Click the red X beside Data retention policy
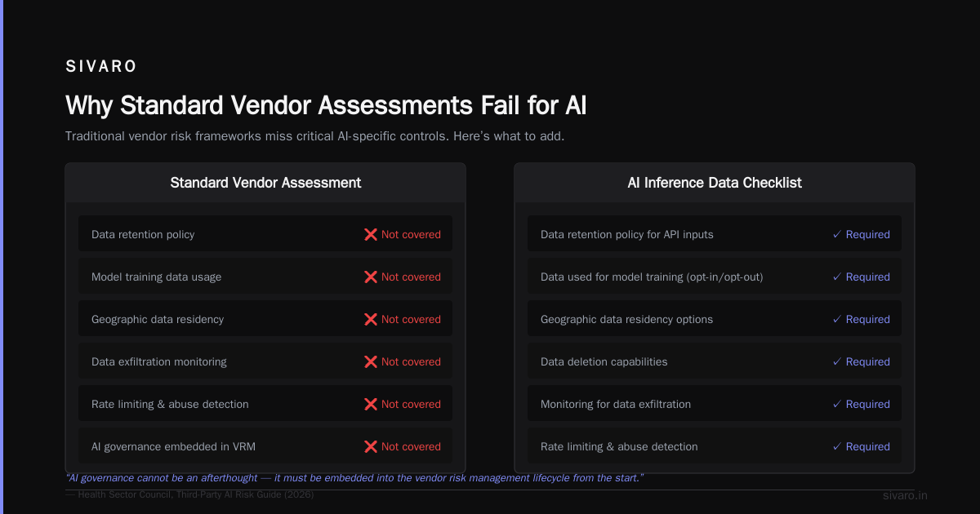980x514 pixels. click(371, 234)
